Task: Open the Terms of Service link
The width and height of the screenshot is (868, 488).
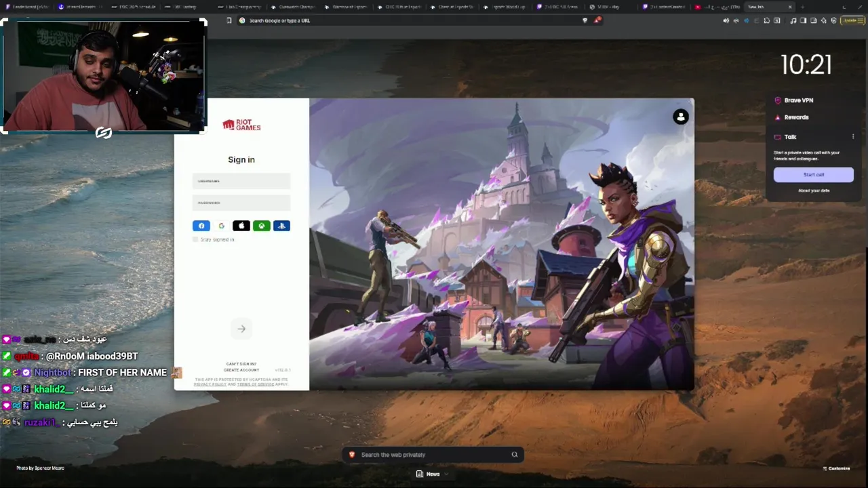Action: click(256, 384)
